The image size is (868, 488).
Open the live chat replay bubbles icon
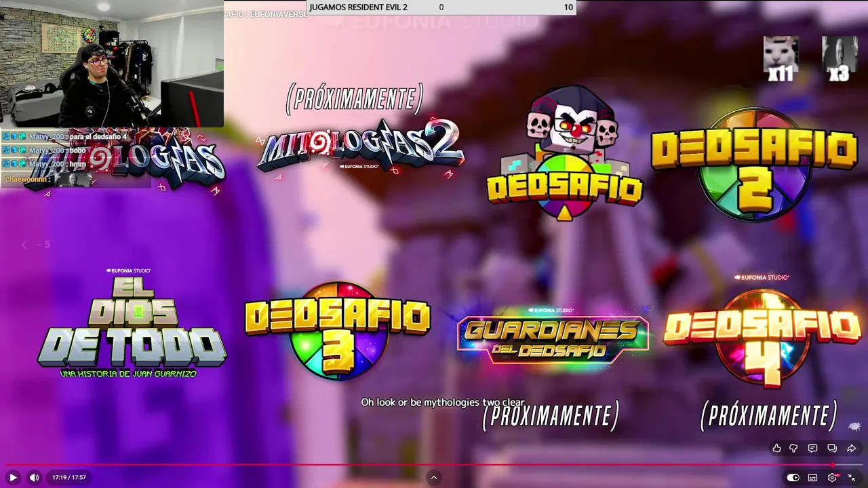832,448
